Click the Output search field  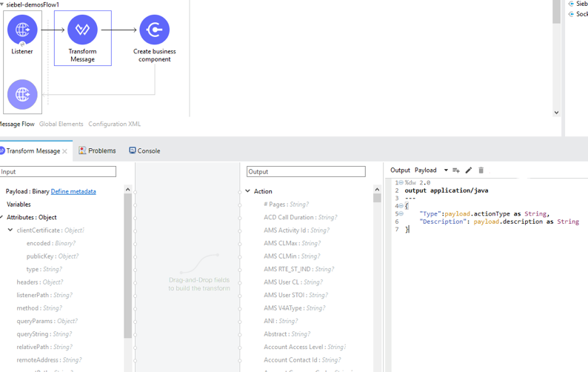306,171
